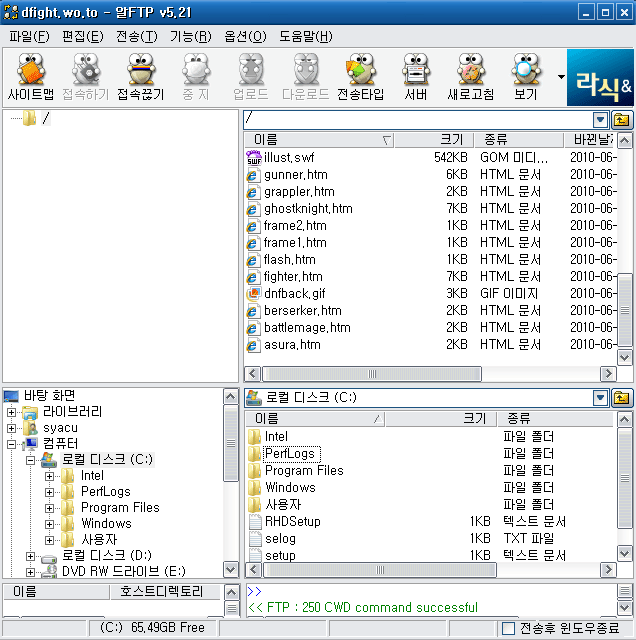Go up a folder in local pane
The height and width of the screenshot is (640, 636).
(622, 398)
